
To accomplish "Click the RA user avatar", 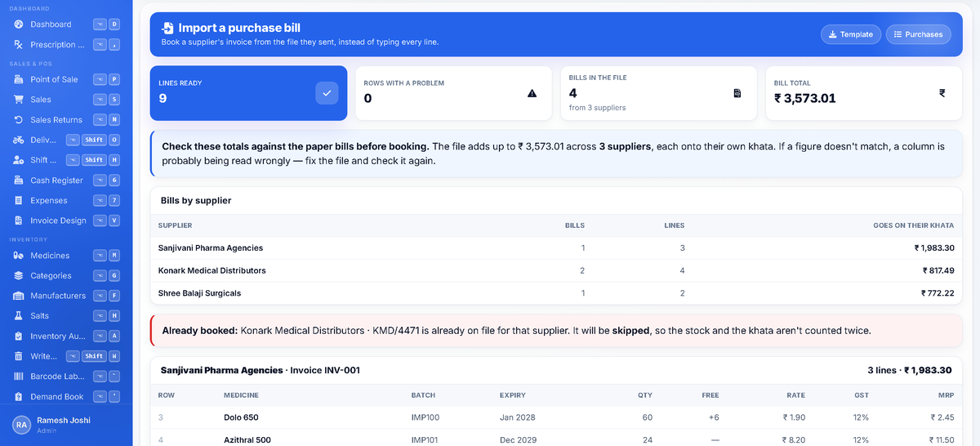I will [21, 425].
